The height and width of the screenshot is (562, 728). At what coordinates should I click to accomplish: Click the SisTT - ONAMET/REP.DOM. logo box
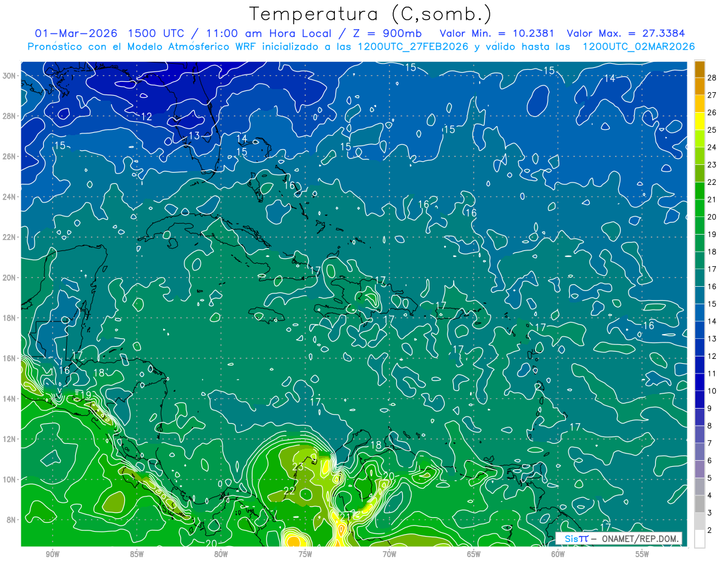pos(619,538)
